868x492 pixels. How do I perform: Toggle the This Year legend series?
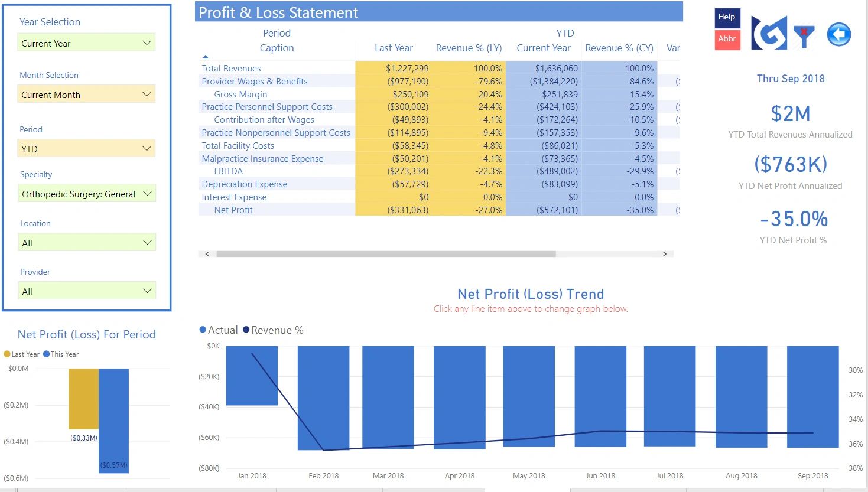click(64, 354)
